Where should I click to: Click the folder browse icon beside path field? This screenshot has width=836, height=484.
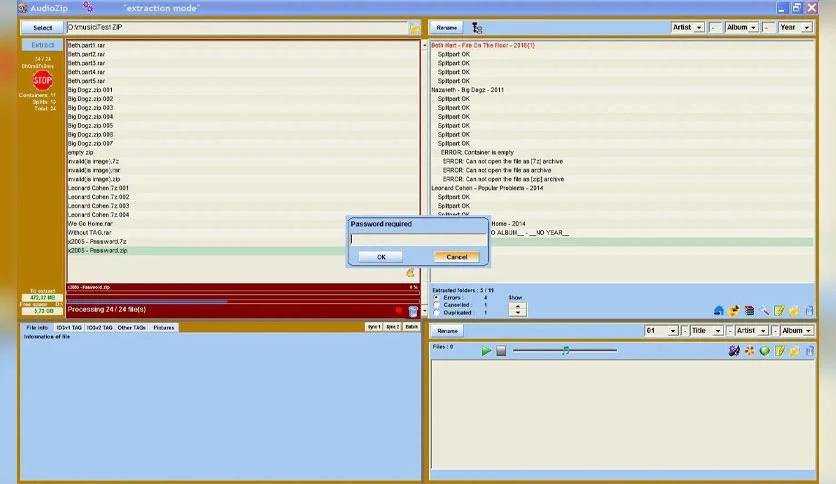pos(414,28)
